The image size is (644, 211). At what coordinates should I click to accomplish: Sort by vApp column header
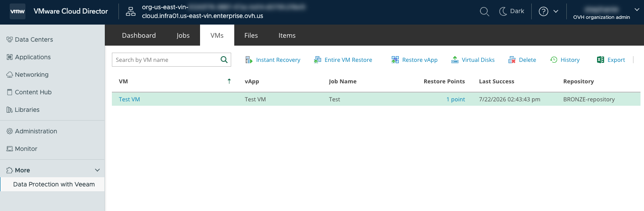252,81
